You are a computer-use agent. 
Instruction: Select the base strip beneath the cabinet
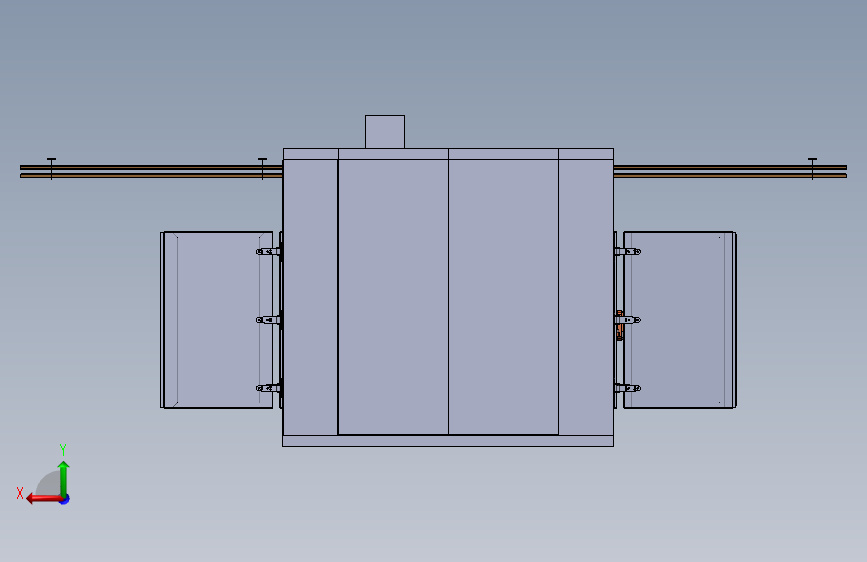(448, 441)
